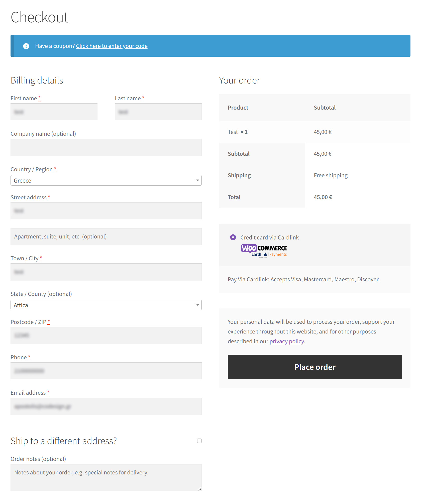423x504 pixels.
Task: Click the Street address field
Action: pyautogui.click(x=106, y=211)
